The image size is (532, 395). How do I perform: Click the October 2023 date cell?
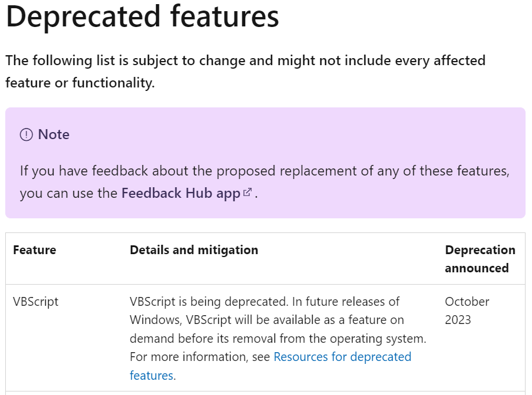pos(467,310)
